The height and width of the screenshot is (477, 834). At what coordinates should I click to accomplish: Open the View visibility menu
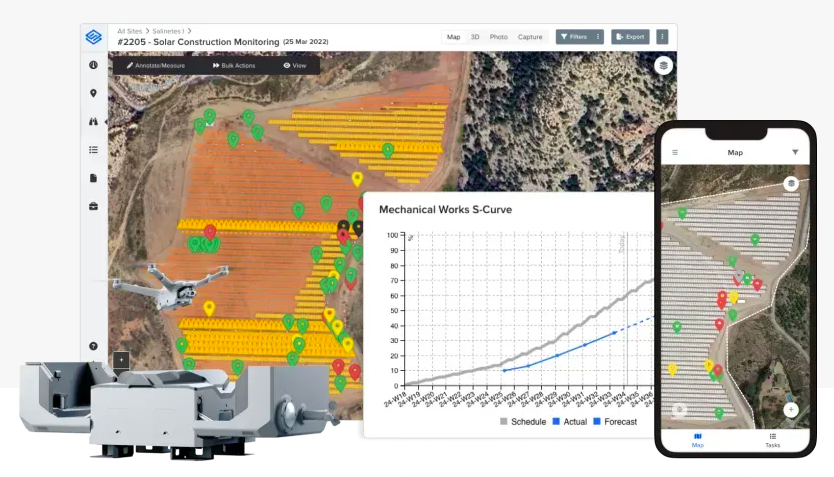295,65
